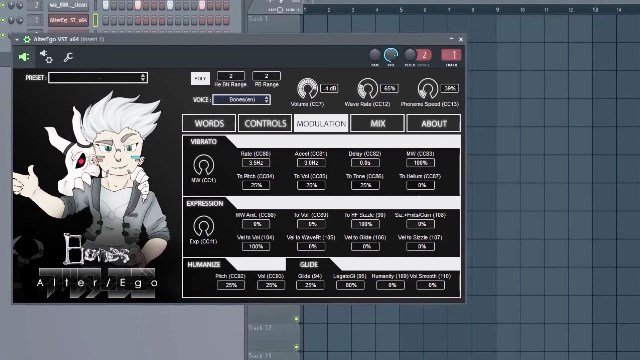This screenshot has width=640, height=360.
Task: Switch to the MIX tab
Action: 378,123
